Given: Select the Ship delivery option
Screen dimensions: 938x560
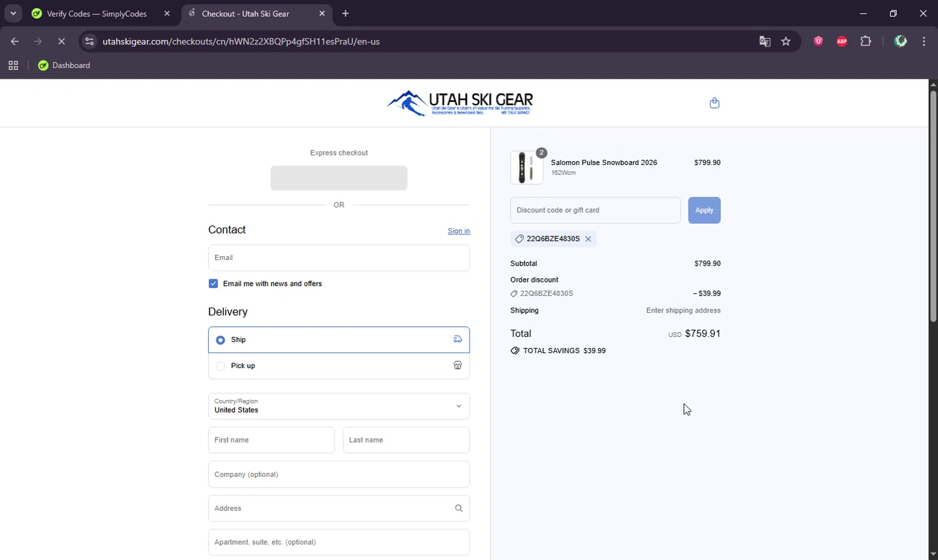Looking at the screenshot, I should pos(220,340).
